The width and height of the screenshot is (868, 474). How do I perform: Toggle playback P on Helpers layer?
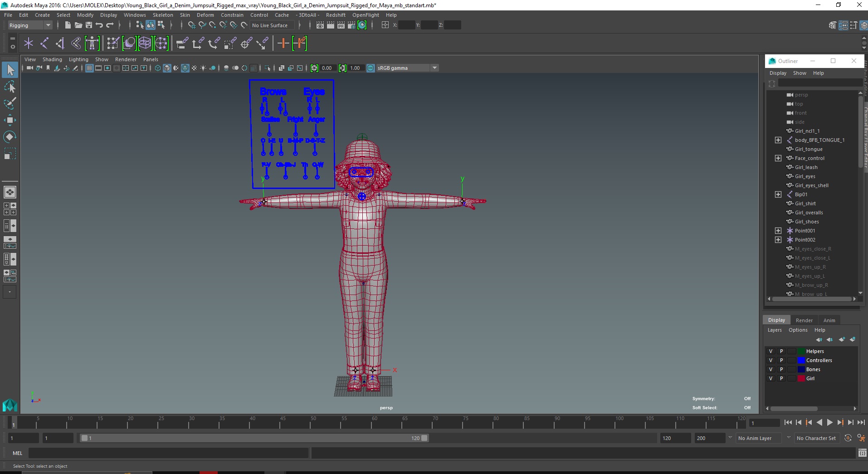pyautogui.click(x=781, y=351)
